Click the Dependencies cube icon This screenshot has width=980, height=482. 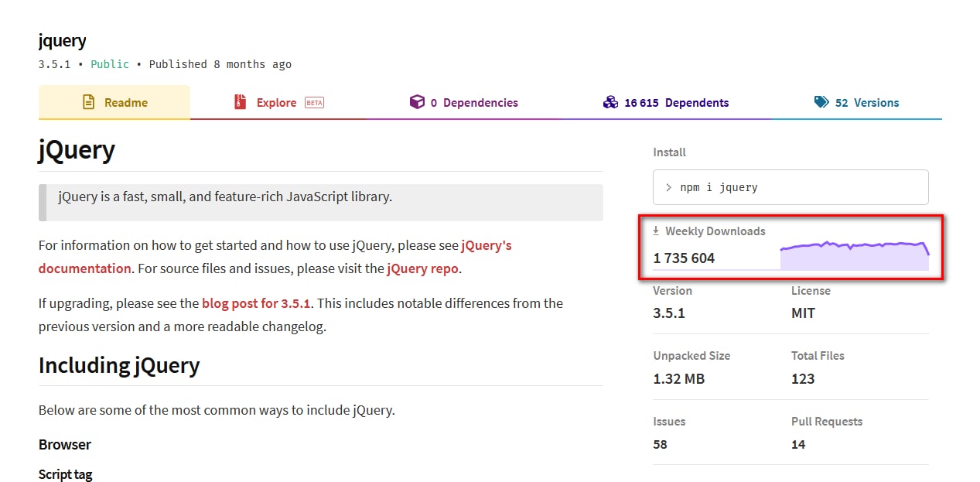[x=417, y=102]
